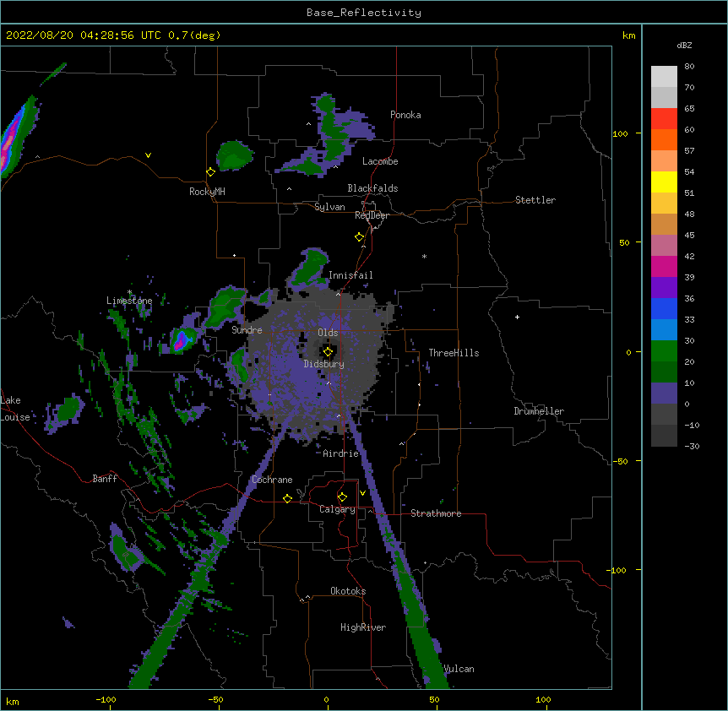The height and width of the screenshot is (711, 728).
Task: Click the Ponoka city label
Action: (x=405, y=115)
